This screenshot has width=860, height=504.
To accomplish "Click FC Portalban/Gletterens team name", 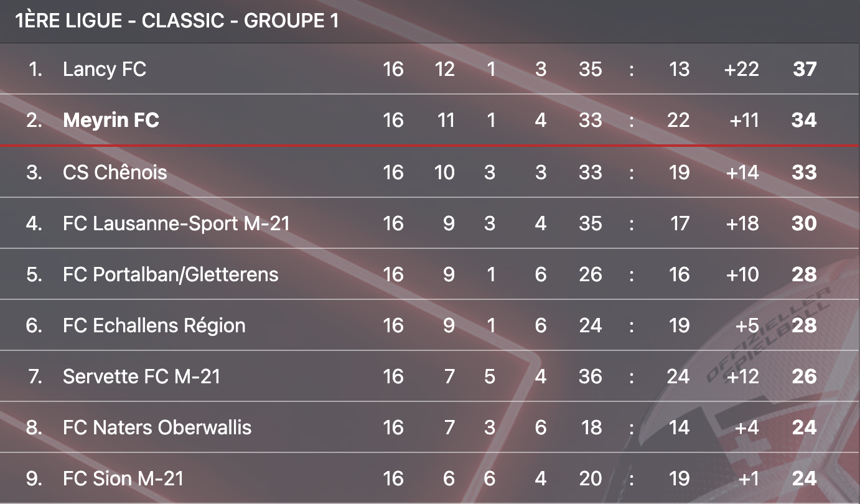I will pos(171,274).
